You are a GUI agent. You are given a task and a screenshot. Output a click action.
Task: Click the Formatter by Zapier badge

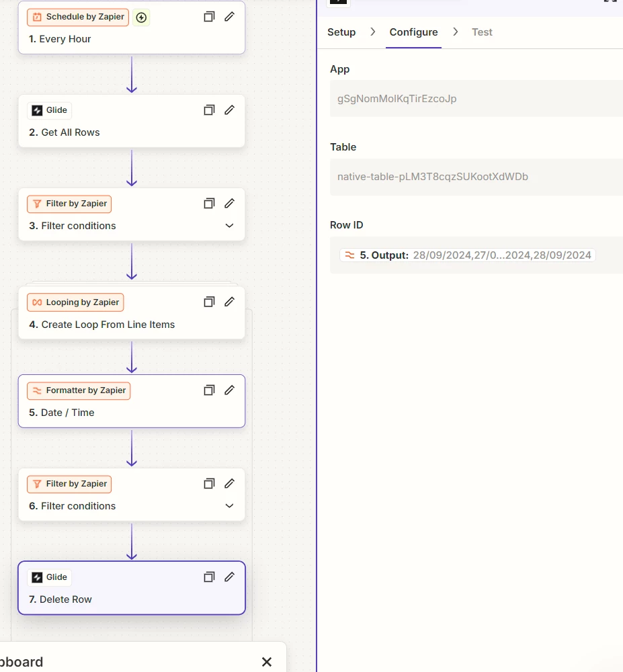(79, 390)
